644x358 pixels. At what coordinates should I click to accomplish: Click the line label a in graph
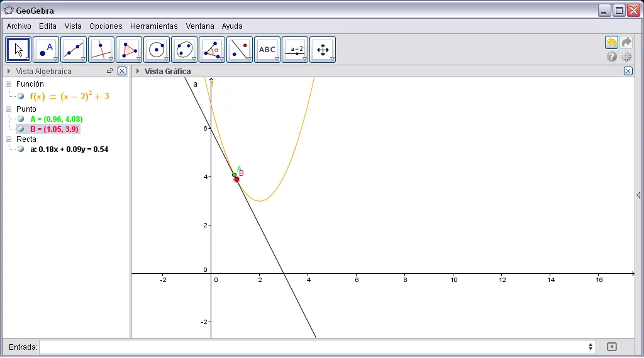tap(195, 84)
